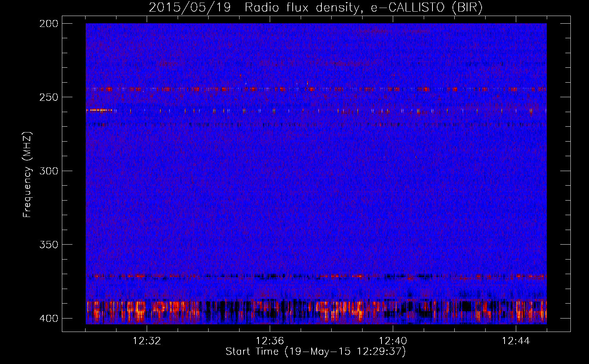589x364 pixels.
Task: Click the 300 frequency axis label
Action: pyautogui.click(x=49, y=171)
